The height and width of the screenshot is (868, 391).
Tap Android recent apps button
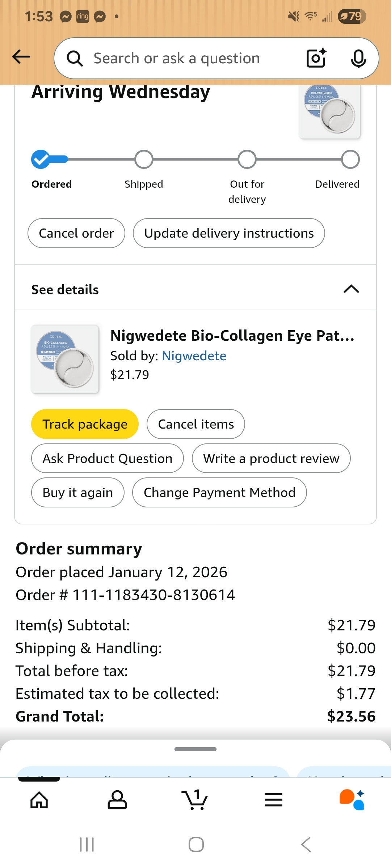click(87, 844)
